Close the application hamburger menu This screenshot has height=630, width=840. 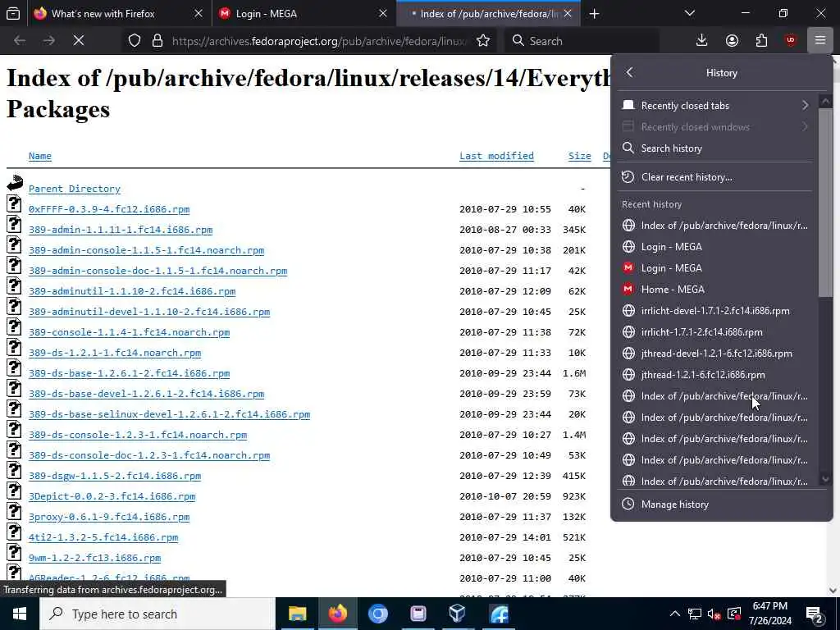pyautogui.click(x=820, y=41)
